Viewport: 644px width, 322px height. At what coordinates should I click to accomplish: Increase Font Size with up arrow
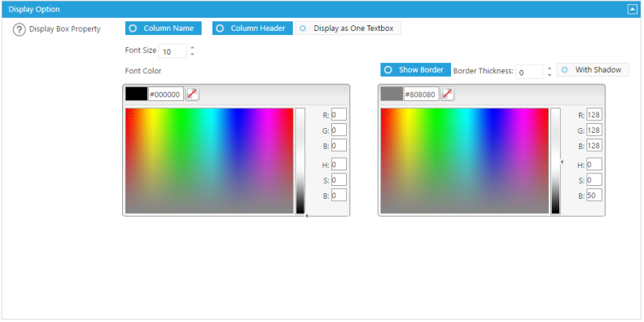192,48
